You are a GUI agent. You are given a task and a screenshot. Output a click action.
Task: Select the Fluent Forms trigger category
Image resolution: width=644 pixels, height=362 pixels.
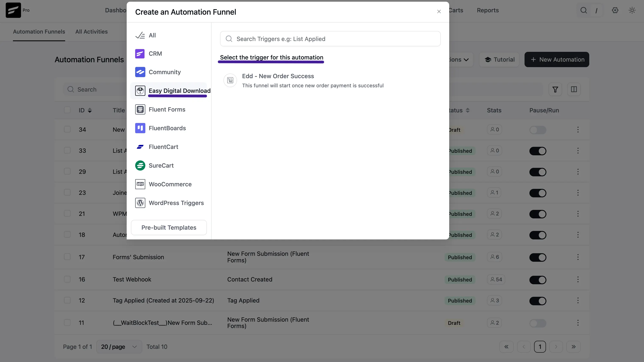167,109
